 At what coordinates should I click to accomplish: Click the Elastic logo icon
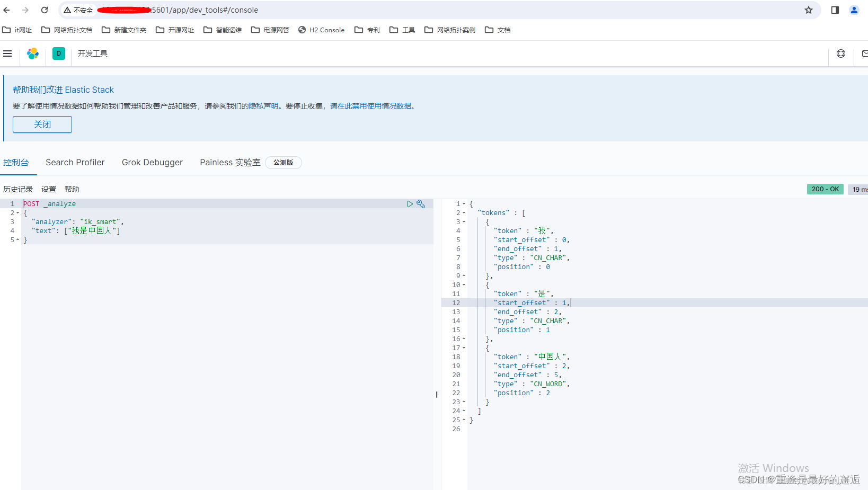(x=33, y=53)
